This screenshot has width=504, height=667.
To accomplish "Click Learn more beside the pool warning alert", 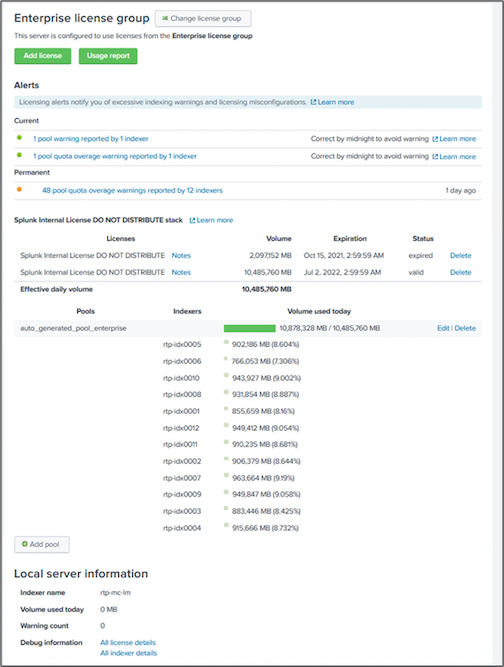I will (x=454, y=139).
